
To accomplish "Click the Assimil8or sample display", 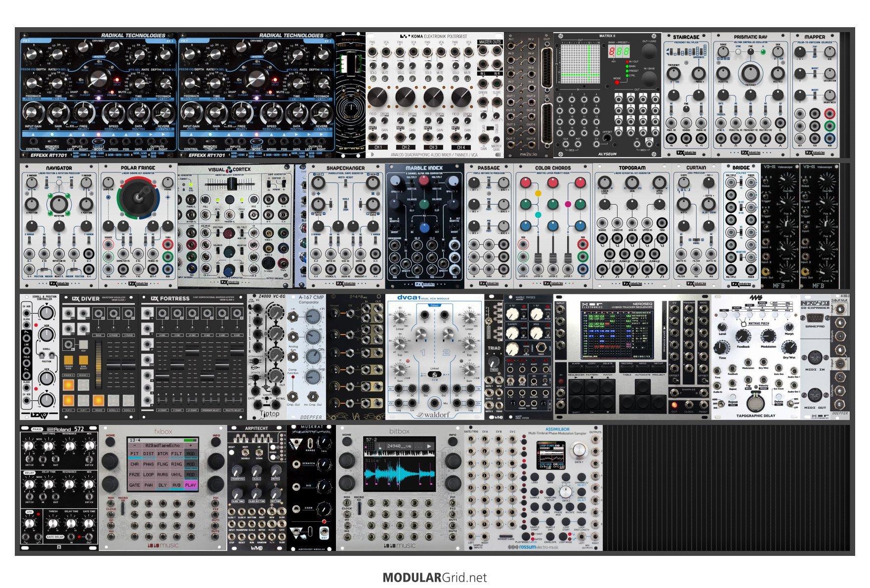I will pos(551,455).
